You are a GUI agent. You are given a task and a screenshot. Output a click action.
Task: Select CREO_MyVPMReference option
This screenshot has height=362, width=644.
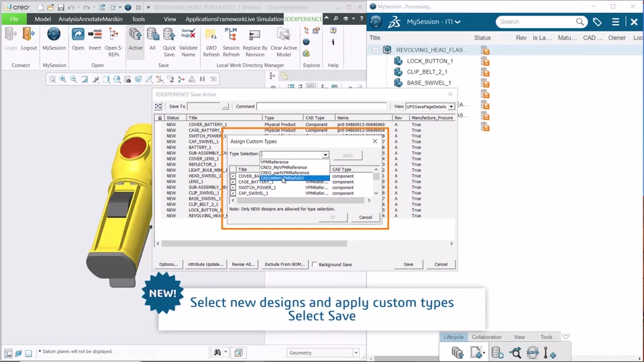284,168
